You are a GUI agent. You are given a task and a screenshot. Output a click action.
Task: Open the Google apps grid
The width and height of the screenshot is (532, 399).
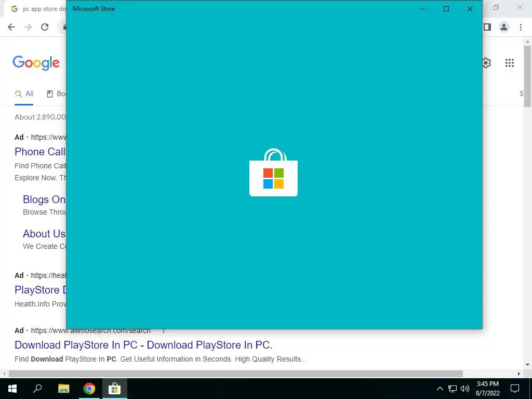tap(509, 63)
